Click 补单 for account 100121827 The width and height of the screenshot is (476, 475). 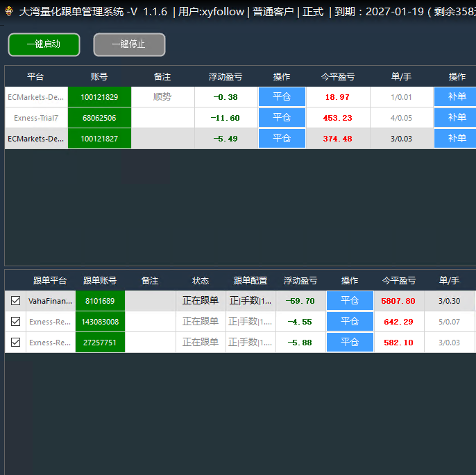point(457,138)
